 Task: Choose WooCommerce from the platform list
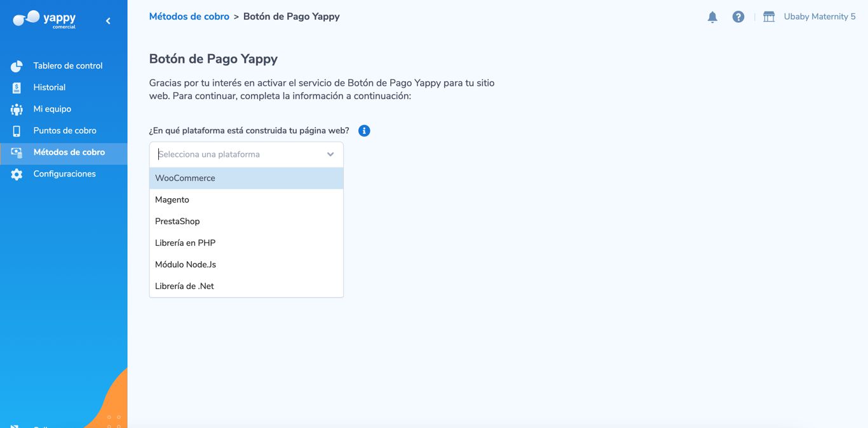tap(247, 178)
